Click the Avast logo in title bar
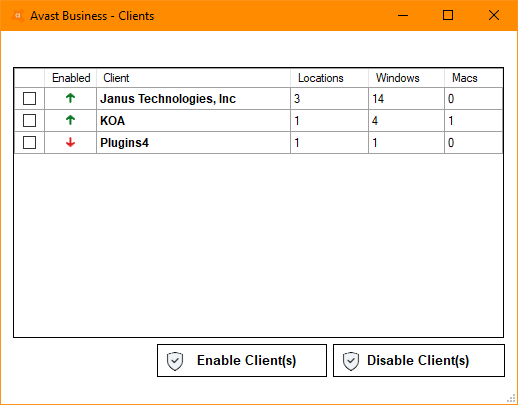Image resolution: width=518 pixels, height=405 pixels. point(18,16)
